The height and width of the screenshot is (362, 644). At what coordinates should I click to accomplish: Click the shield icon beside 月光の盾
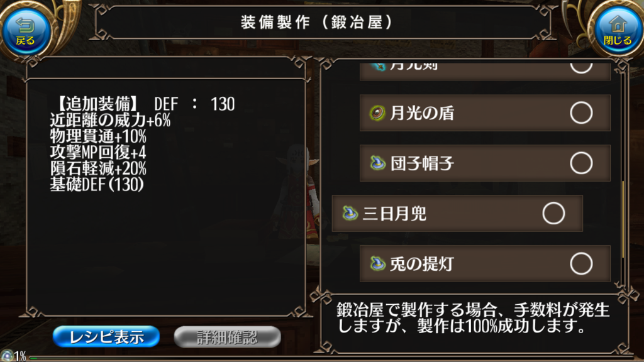[377, 113]
